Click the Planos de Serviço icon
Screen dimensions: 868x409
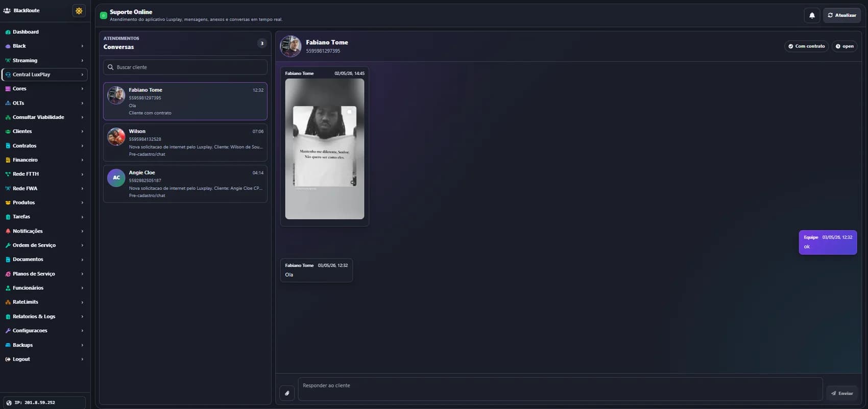coord(8,274)
